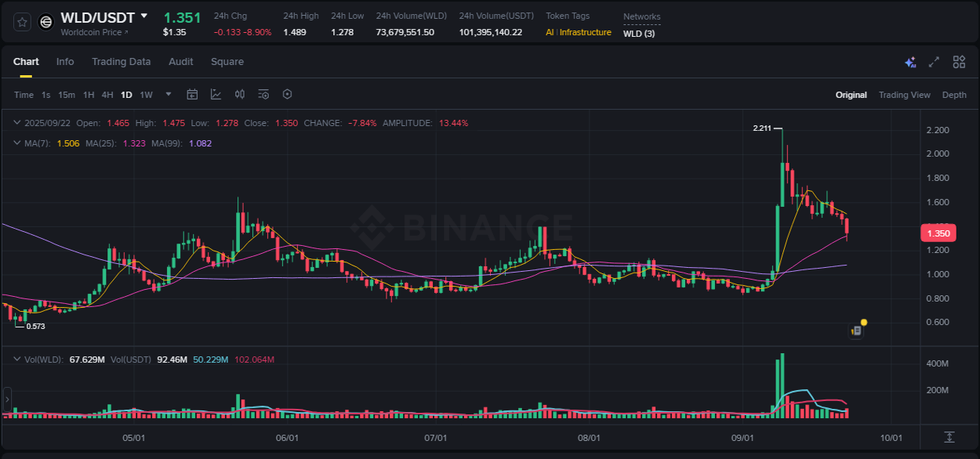Screen dimensions: 980x459
Task: Expand the extra timeframe options dropdown
Action: point(168,94)
